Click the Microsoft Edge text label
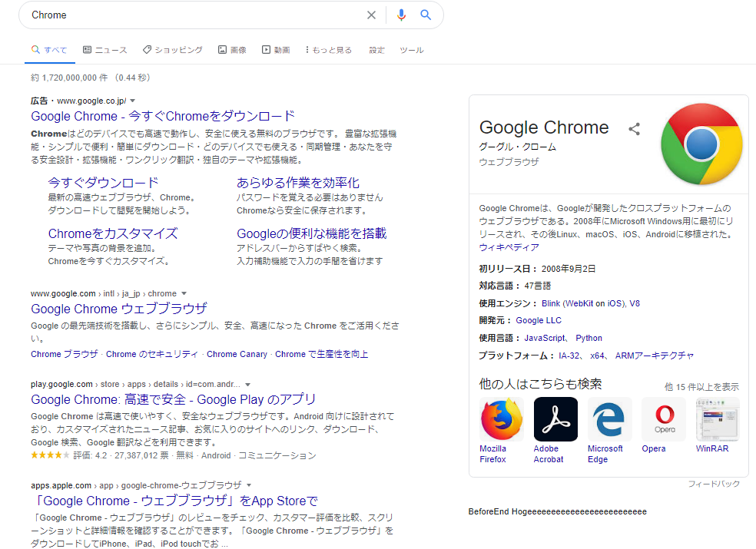The width and height of the screenshot is (756, 549). coord(605,454)
